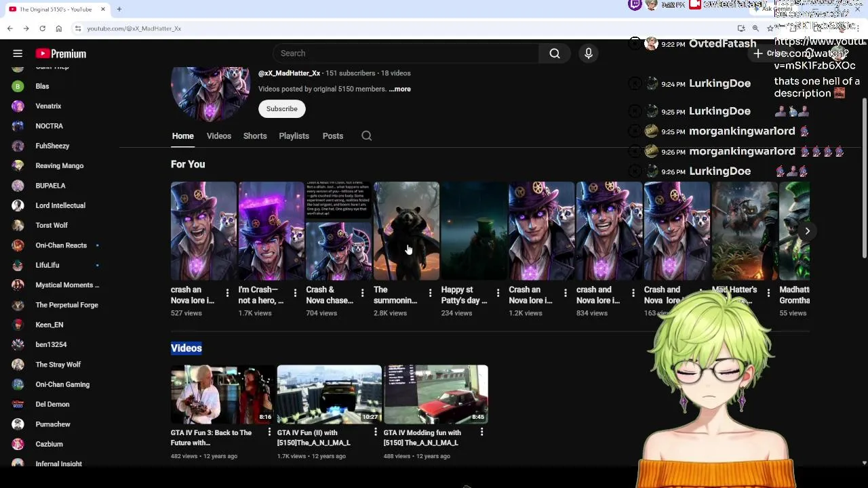Screen dimensions: 868x488
Task: Switch to the Posts tab
Action: 333,136
